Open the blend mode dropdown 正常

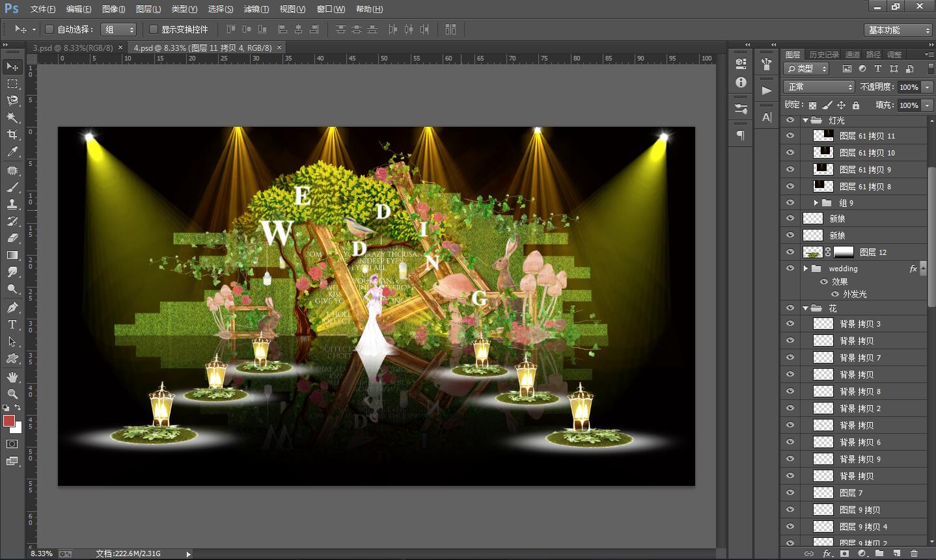click(819, 87)
